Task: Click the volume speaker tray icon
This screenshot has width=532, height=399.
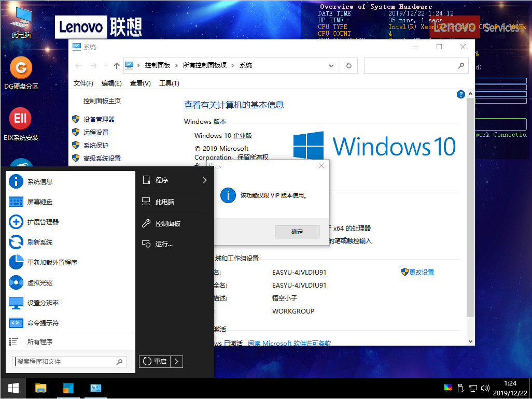Action: 485,388
